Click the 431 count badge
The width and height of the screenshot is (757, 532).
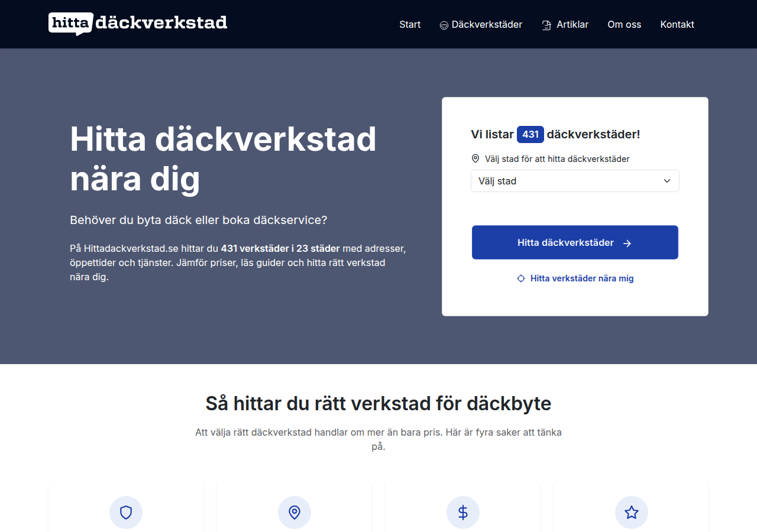click(530, 134)
